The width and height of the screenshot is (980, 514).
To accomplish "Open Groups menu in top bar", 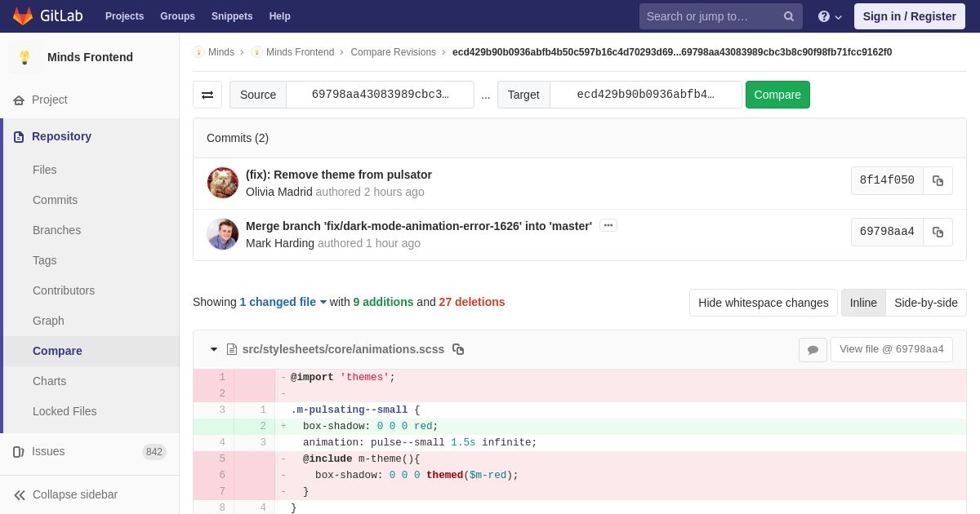I will (x=177, y=16).
